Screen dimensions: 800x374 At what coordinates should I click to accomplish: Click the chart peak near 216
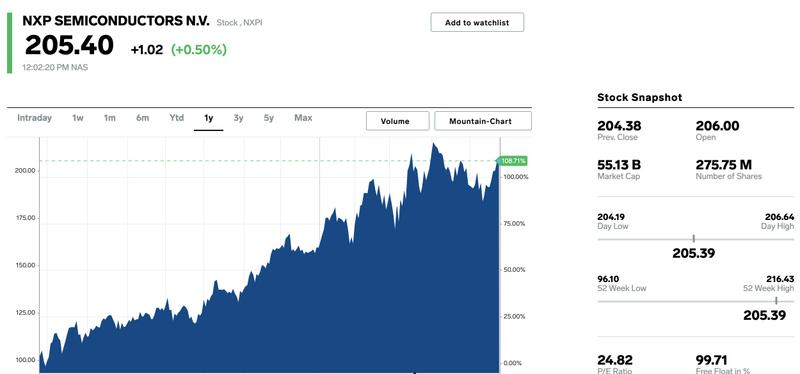tap(434, 144)
